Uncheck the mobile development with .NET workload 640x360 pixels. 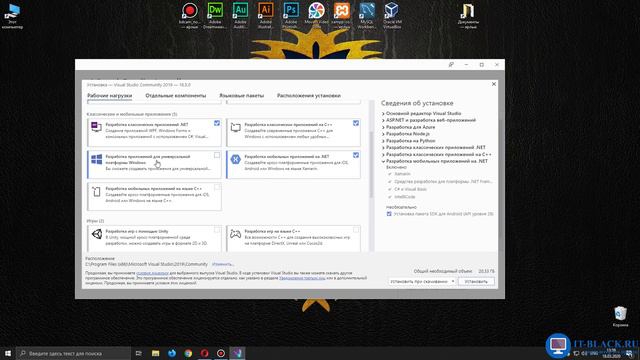356,155
